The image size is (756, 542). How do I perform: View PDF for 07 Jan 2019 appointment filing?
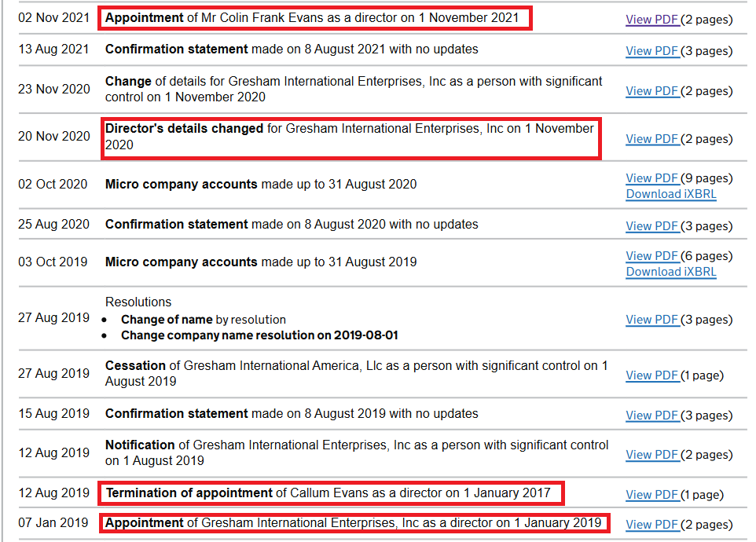[652, 525]
